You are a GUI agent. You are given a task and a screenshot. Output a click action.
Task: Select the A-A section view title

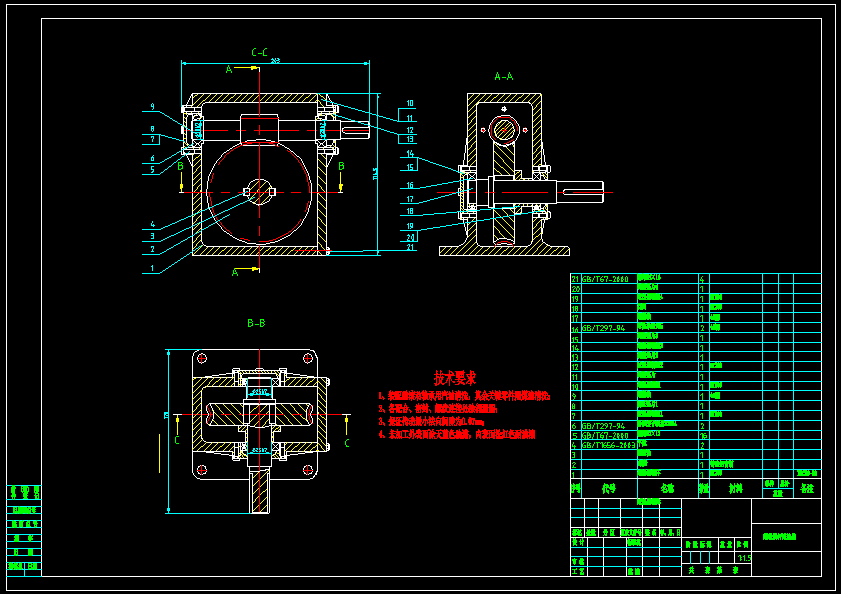[x=504, y=77]
